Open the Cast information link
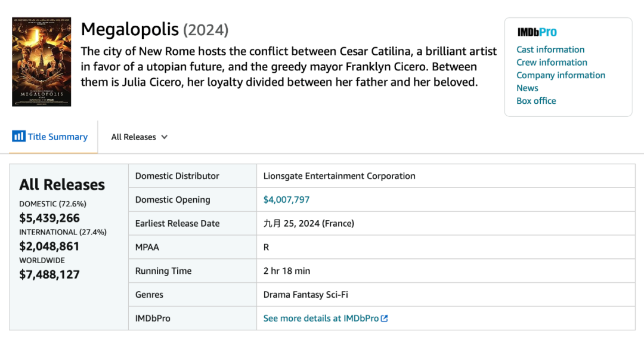Screen dimensions: 644x340 (x=550, y=50)
